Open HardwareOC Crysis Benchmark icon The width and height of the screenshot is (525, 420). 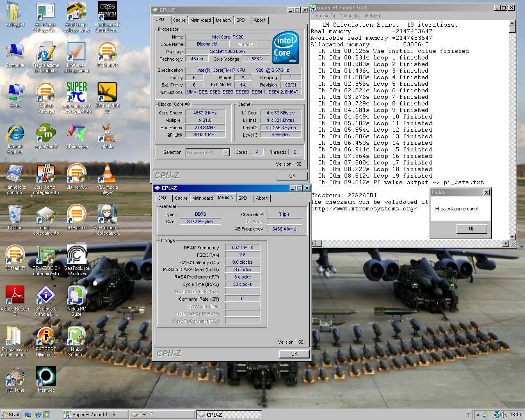tap(107, 16)
